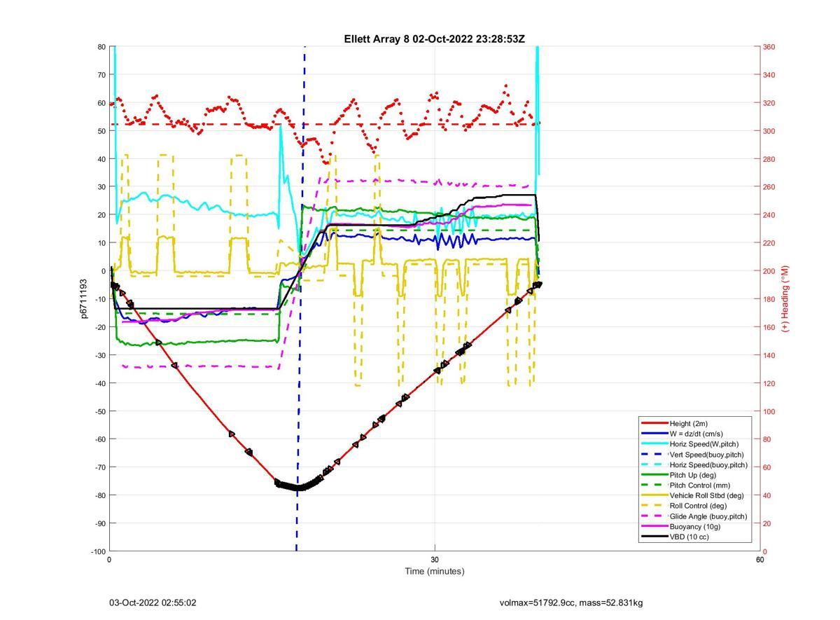Click right heading axis tick '100'
This screenshot has width=840, height=620.
769,411
